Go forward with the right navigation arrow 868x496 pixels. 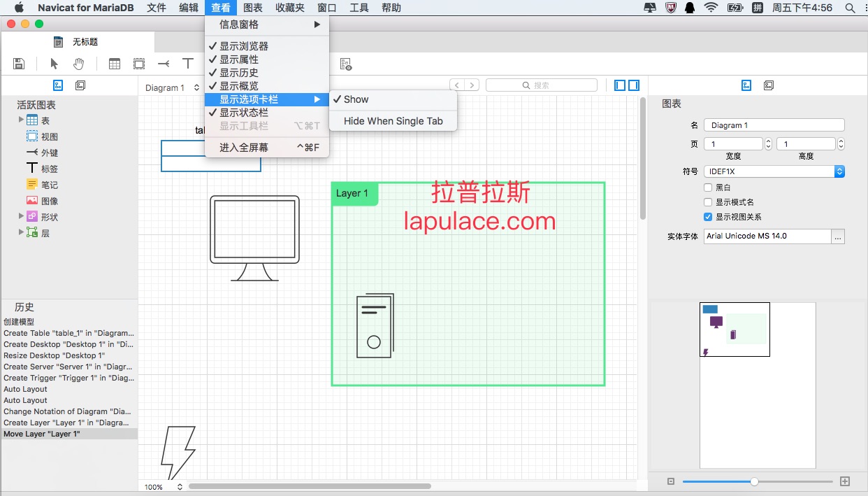(x=472, y=85)
